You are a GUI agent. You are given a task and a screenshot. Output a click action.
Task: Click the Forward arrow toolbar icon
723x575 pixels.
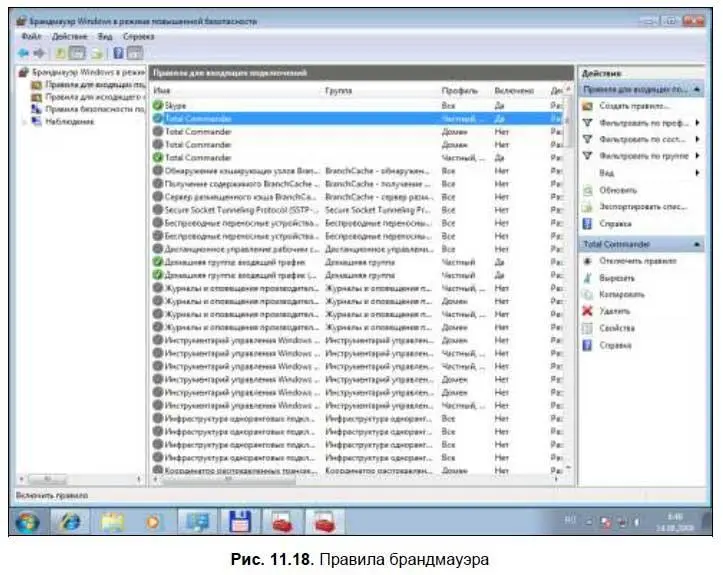[x=40, y=53]
